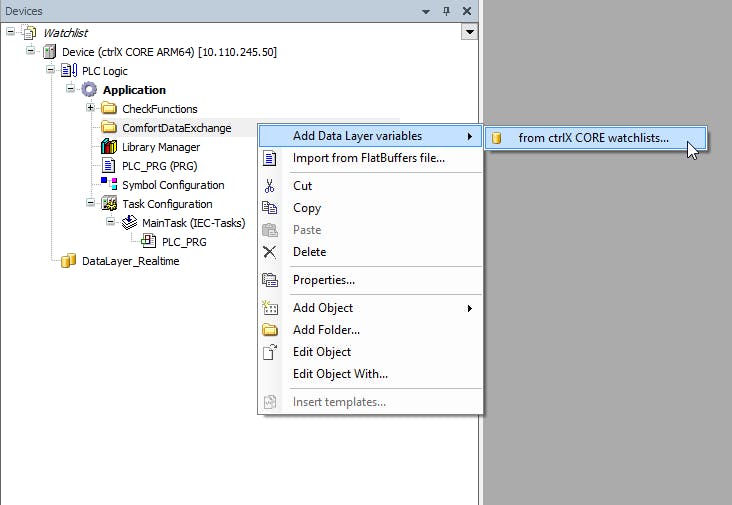Select PLC_PRG under MainTask
The width and height of the screenshot is (732, 505).
coord(184,242)
